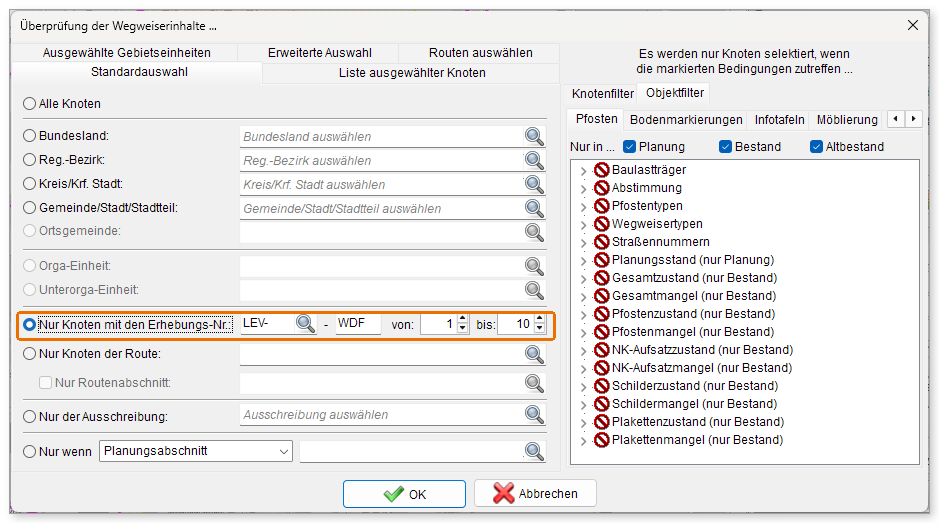This screenshot has height=523, width=939.
Task: Expand the Wegweisertypen tree node
Action: tap(583, 225)
